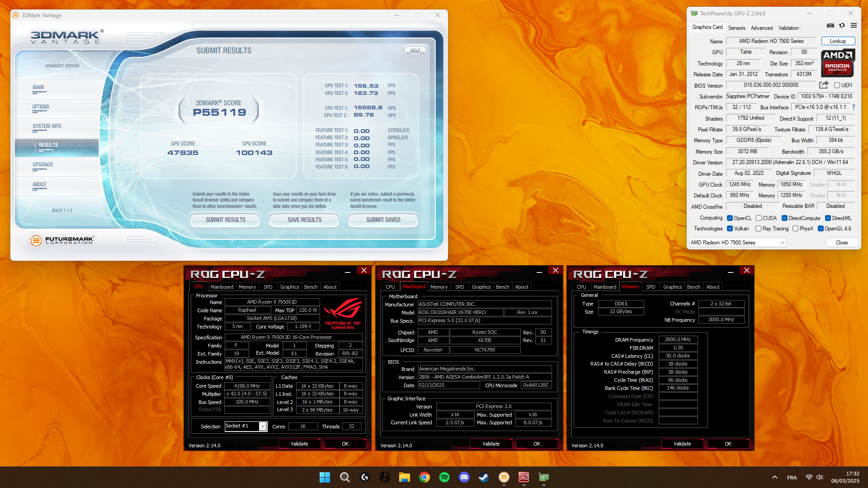Open Spotify from the taskbar
The height and width of the screenshot is (488, 868).
[444, 477]
